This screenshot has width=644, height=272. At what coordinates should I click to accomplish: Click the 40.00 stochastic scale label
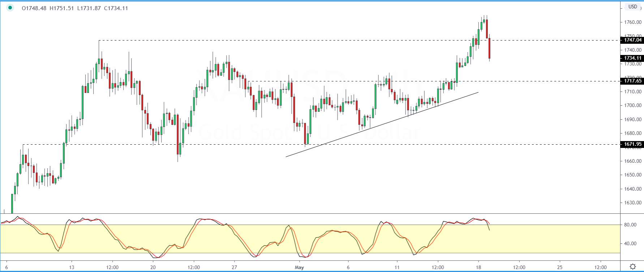point(630,244)
